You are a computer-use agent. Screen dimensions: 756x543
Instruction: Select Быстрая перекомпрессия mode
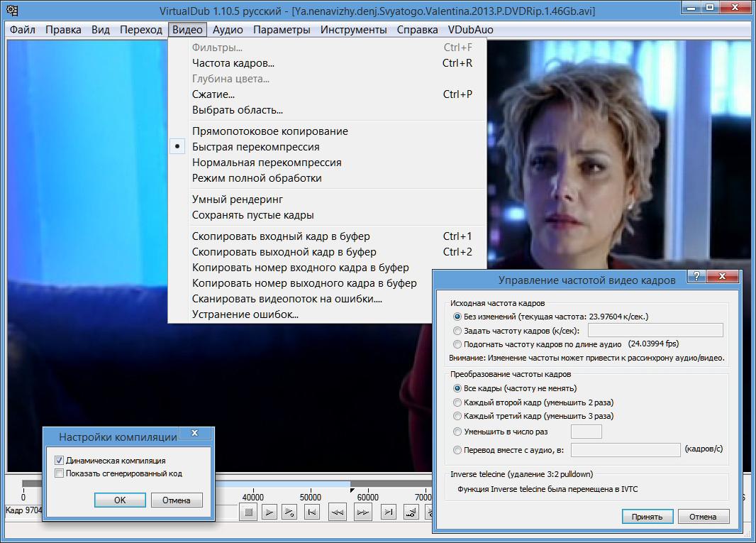click(x=328, y=147)
